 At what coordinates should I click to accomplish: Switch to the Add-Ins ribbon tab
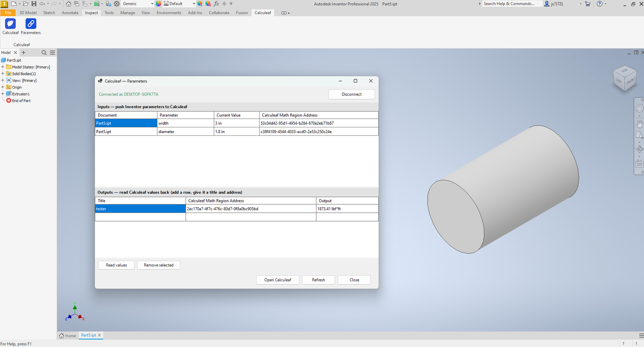tap(195, 13)
